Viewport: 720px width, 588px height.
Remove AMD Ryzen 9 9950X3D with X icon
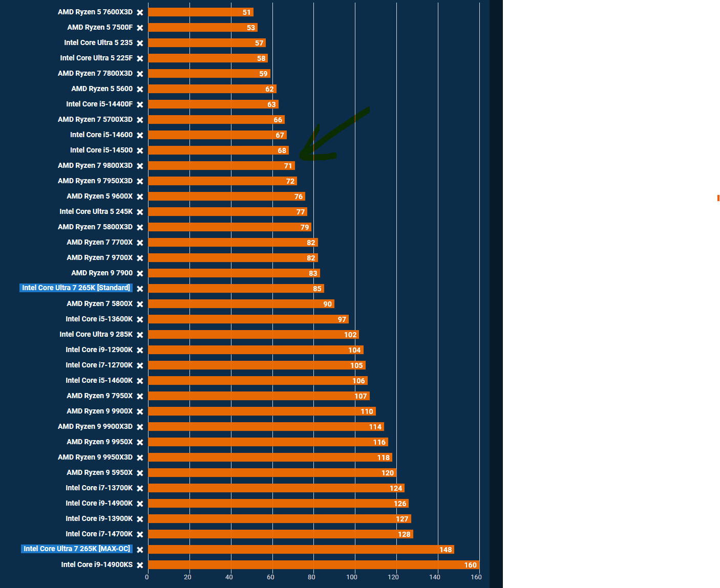click(x=140, y=458)
